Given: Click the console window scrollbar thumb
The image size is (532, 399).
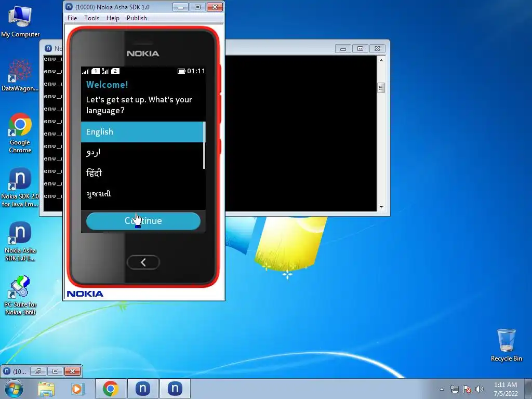Looking at the screenshot, I should tap(381, 88).
